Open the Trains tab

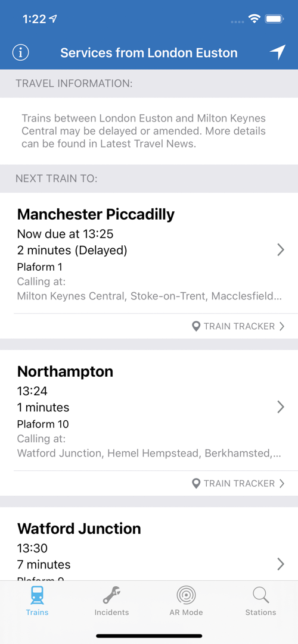coord(37,601)
